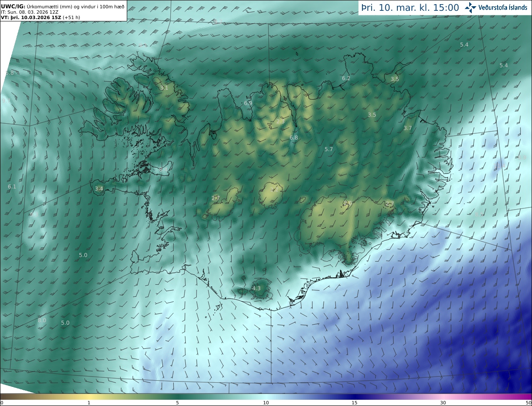Click the 6.2 value on the map
532x406 pixels.
[346, 78]
